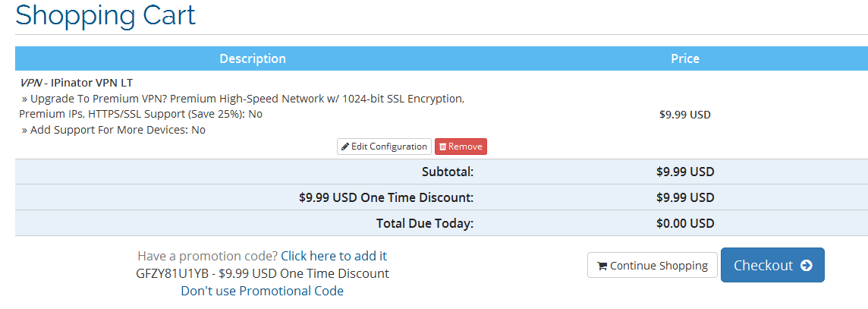
Task: Select the IPinator VPN LT product name
Action: click(x=92, y=83)
